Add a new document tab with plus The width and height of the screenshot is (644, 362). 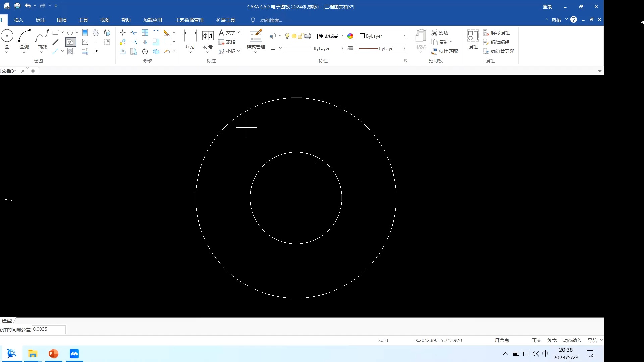33,71
